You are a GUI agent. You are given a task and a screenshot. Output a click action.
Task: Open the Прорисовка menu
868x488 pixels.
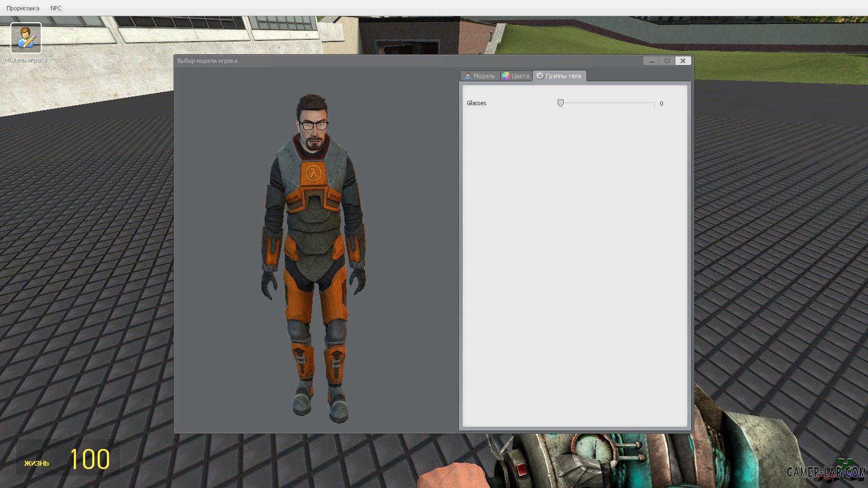point(23,8)
